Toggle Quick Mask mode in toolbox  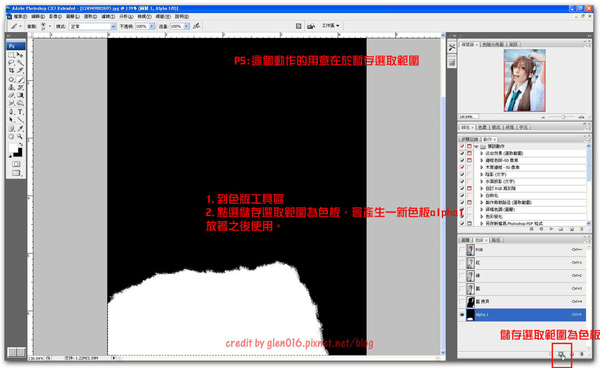(16, 164)
